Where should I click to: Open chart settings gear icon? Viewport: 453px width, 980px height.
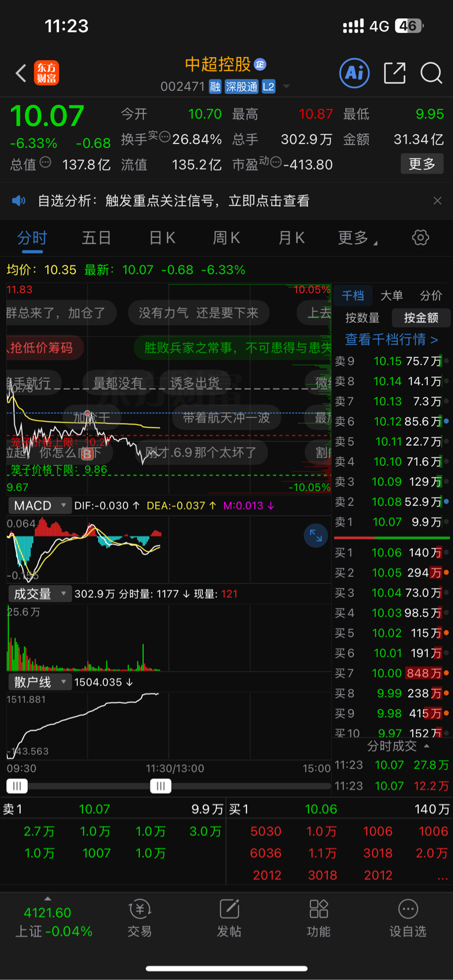(421, 238)
